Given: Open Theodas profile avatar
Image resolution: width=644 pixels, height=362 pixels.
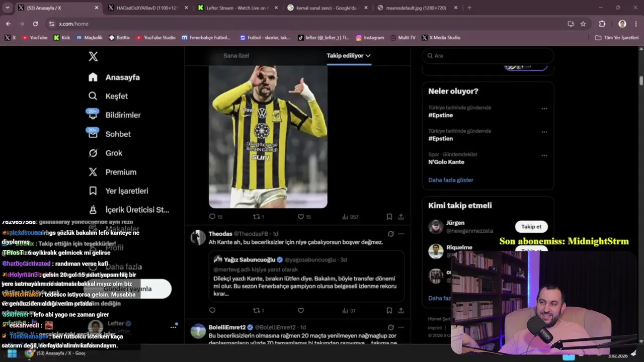Looking at the screenshot, I should (x=198, y=237).
